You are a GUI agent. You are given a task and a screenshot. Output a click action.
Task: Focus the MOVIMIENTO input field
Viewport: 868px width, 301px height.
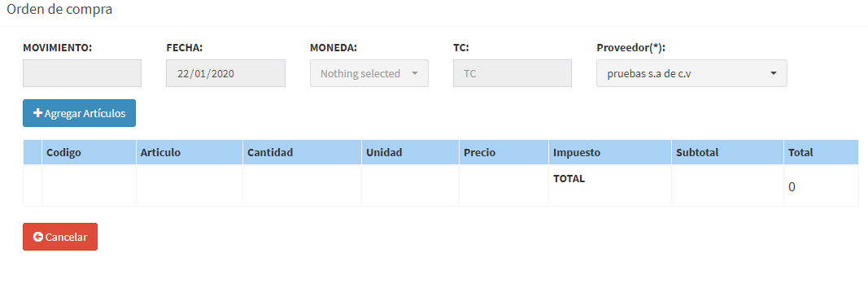[82, 73]
